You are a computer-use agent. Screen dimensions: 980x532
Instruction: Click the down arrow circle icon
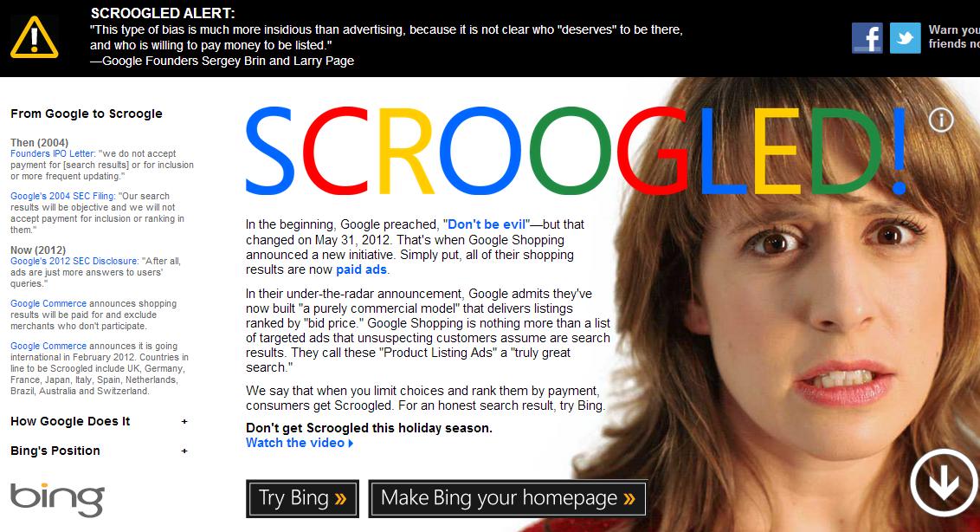[x=944, y=483]
